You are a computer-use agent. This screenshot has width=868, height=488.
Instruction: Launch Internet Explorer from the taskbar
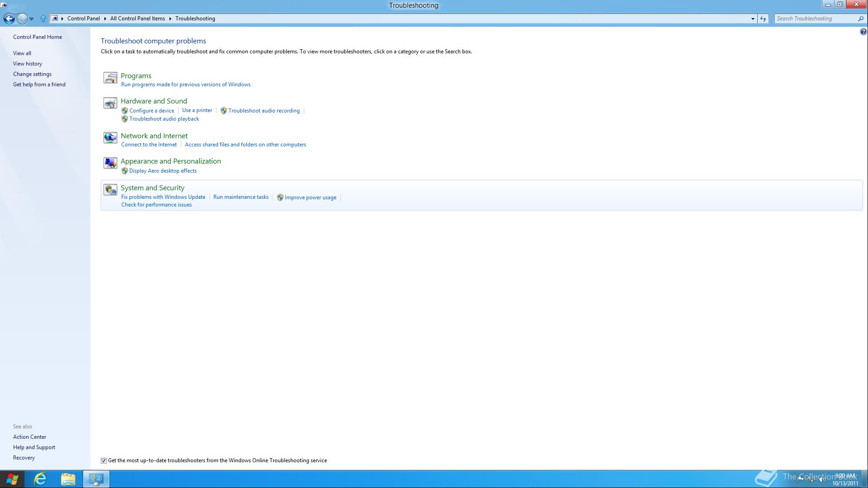coord(40,479)
